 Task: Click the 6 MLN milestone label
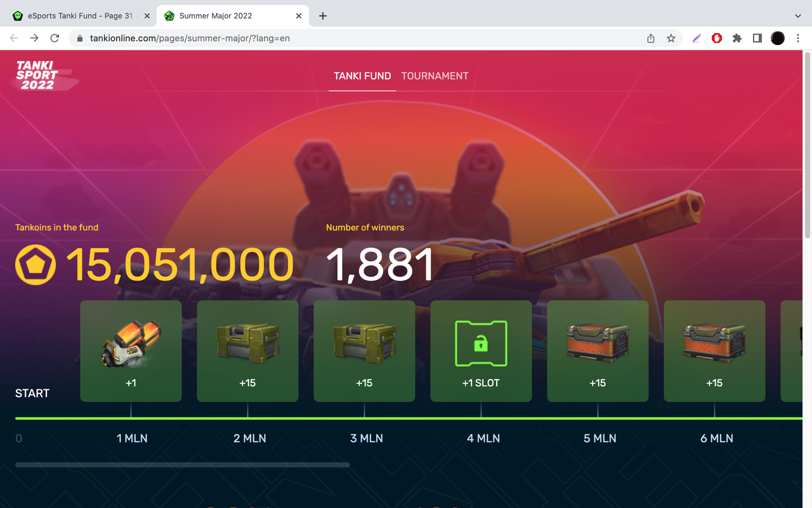(717, 438)
